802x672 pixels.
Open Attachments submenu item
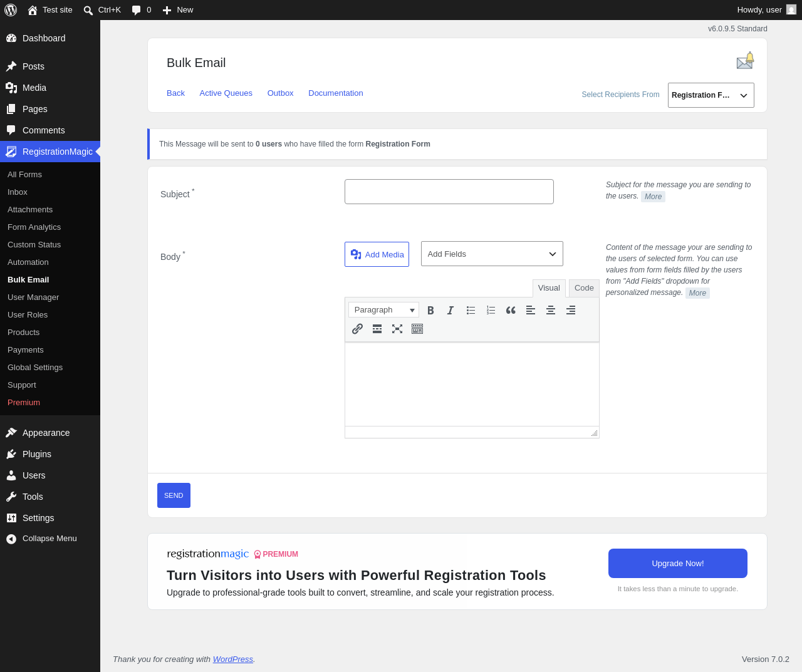click(50, 210)
